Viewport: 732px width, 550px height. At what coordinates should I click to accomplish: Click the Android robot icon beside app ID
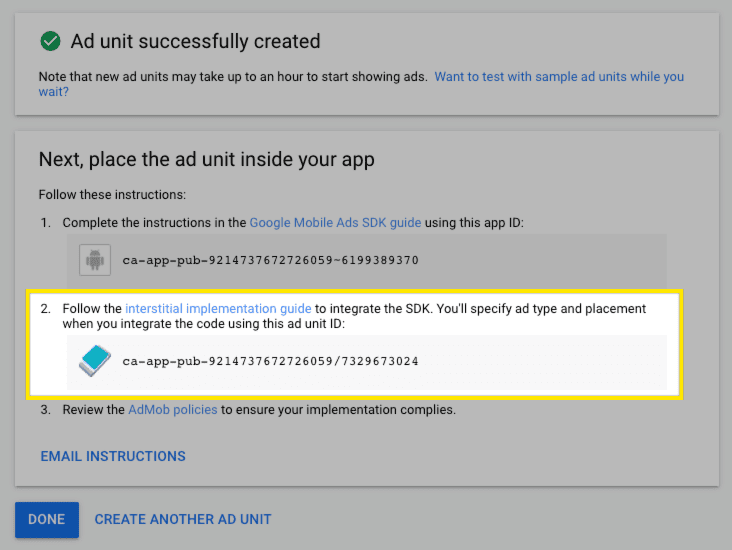pyautogui.click(x=95, y=261)
